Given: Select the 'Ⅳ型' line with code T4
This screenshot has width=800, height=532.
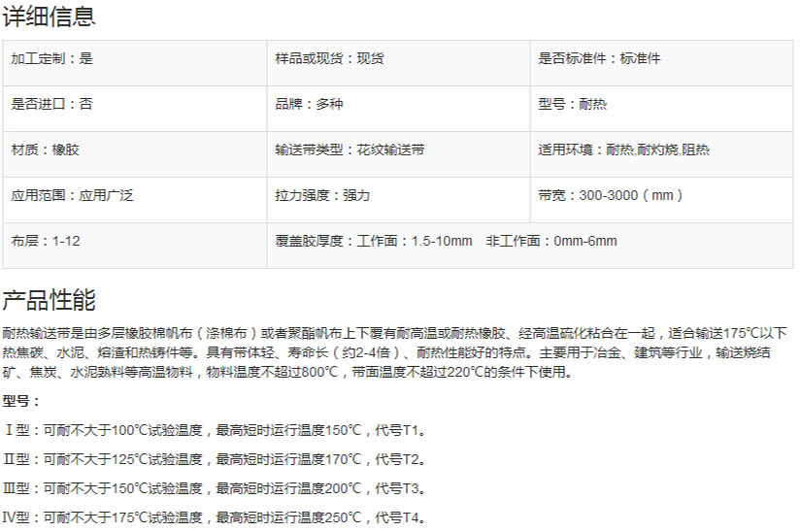Looking at the screenshot, I should 215,517.
